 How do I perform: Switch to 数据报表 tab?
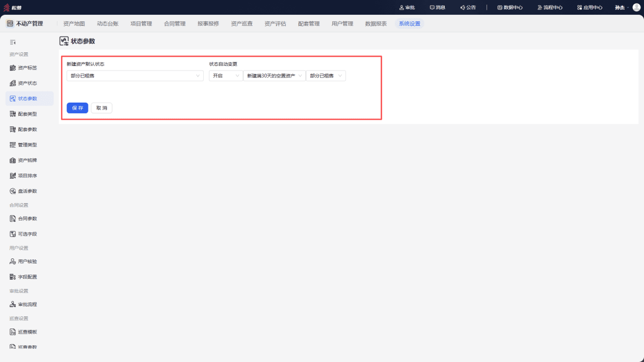pyautogui.click(x=376, y=23)
